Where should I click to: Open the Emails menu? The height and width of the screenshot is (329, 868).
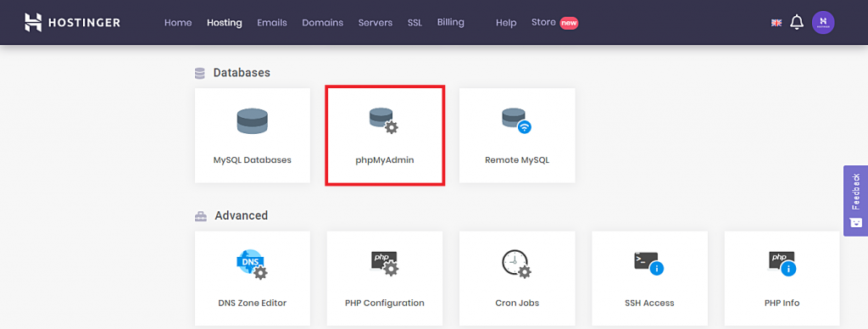pyautogui.click(x=272, y=23)
